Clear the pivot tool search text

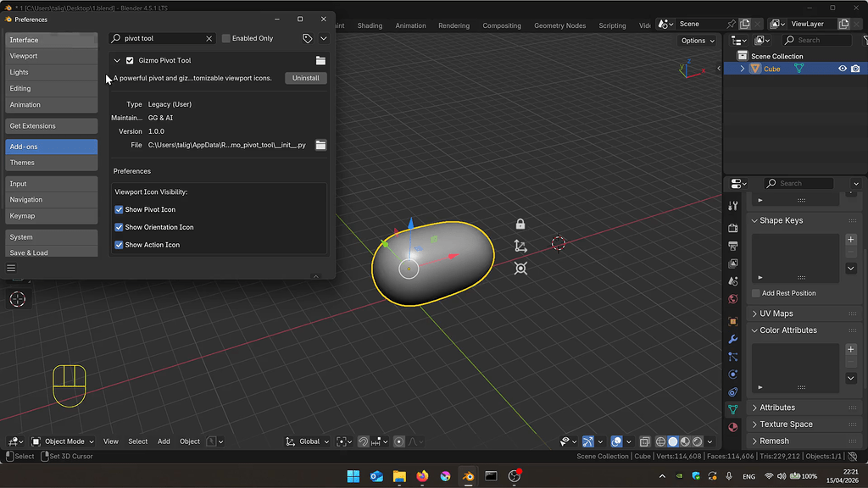coord(209,38)
